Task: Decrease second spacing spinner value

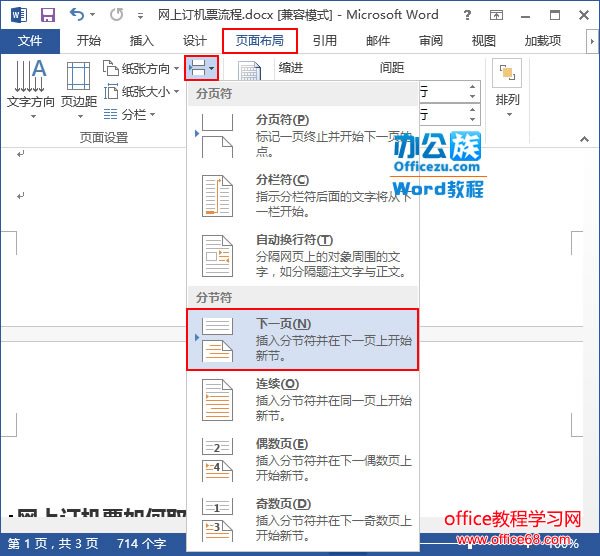Action: (473, 119)
